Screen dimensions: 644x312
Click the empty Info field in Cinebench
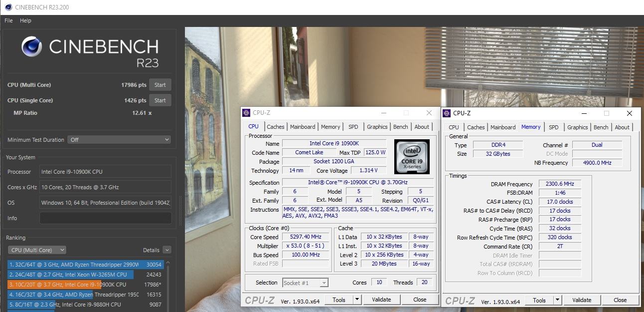coord(105,218)
